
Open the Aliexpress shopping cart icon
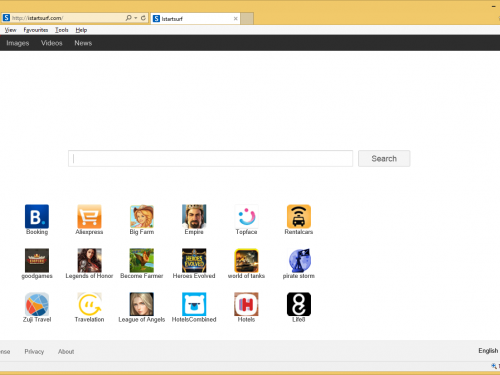pyautogui.click(x=89, y=216)
